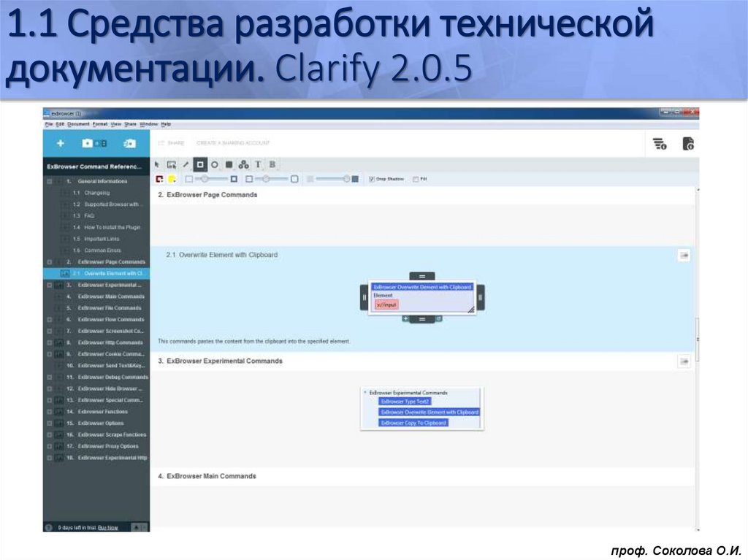Viewport: 748px width, 560px height.
Task: Expand ExBrowser Page Commands tree node
Action: click(x=48, y=261)
